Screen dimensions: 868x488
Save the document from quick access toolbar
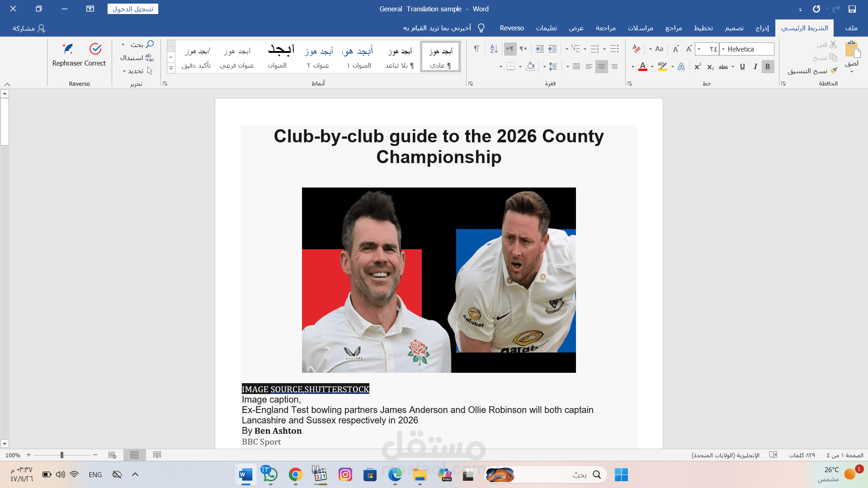pos(852,9)
